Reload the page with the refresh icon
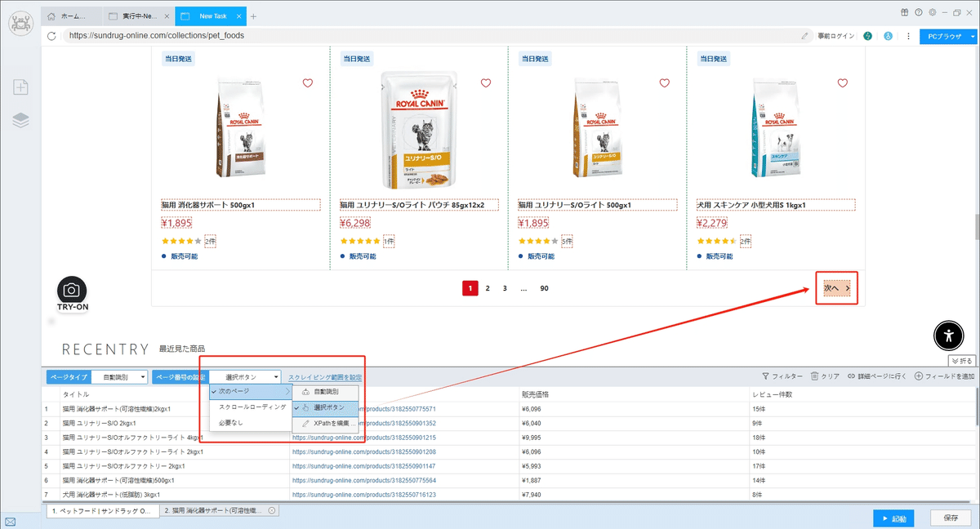This screenshot has height=529, width=980. coord(52,36)
